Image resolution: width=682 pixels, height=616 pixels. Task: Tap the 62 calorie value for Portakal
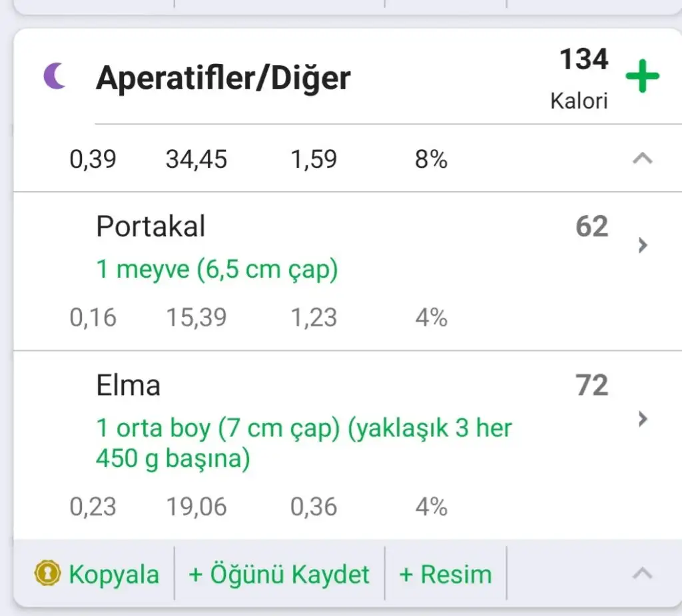591,227
